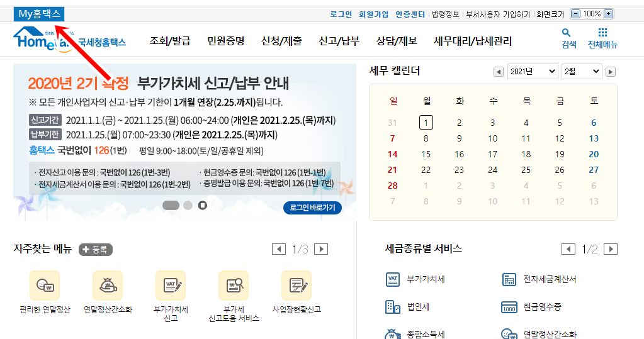Open 법인세 building icon
644x339 pixels.
pyautogui.click(x=393, y=307)
